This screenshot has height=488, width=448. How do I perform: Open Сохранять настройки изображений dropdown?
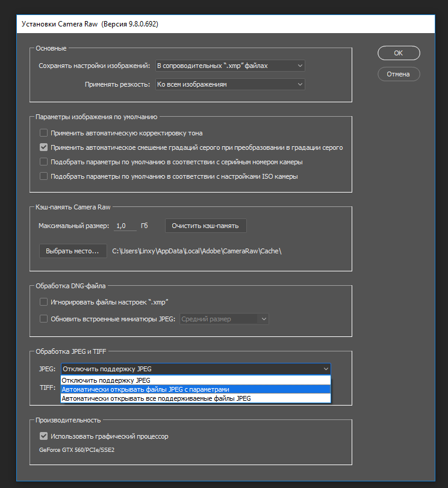click(x=230, y=66)
